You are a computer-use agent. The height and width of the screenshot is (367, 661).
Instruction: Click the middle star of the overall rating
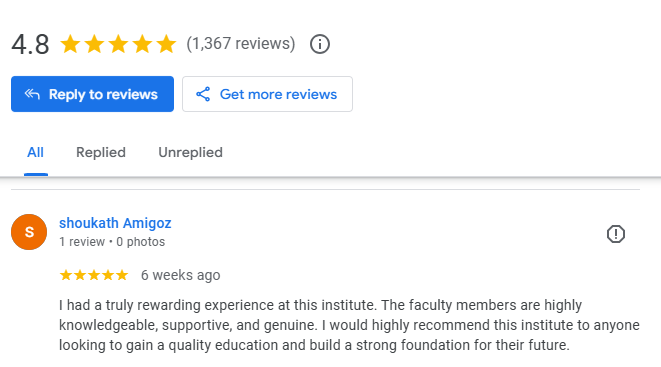(118, 44)
